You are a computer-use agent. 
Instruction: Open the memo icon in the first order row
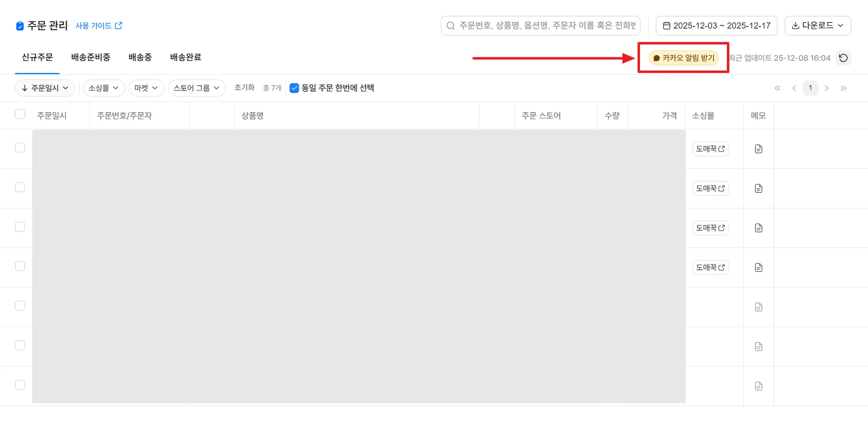coord(759,149)
